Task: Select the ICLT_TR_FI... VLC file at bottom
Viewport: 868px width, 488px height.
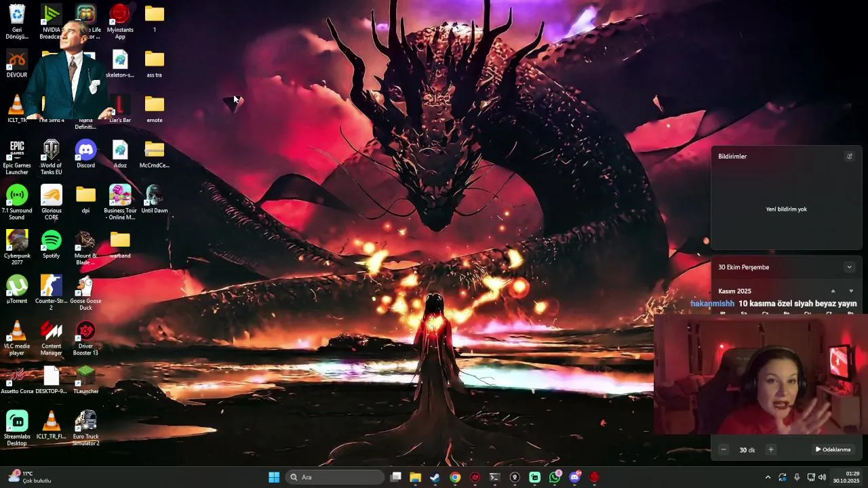Action: (52, 426)
